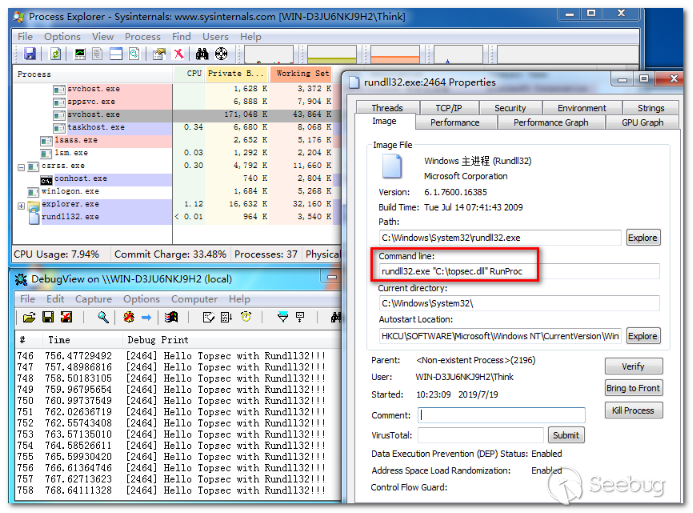Click DebugView open folder icon

click(29, 317)
